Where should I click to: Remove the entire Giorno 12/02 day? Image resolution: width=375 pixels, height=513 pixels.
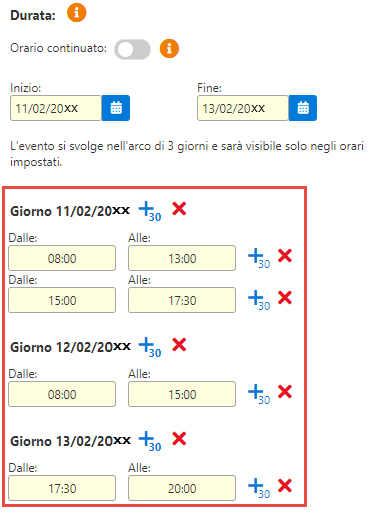coord(179,345)
